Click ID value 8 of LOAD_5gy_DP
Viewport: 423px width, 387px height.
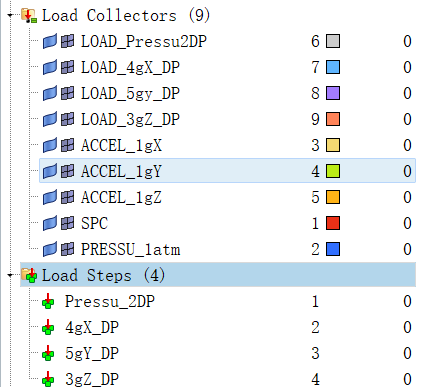tap(315, 93)
